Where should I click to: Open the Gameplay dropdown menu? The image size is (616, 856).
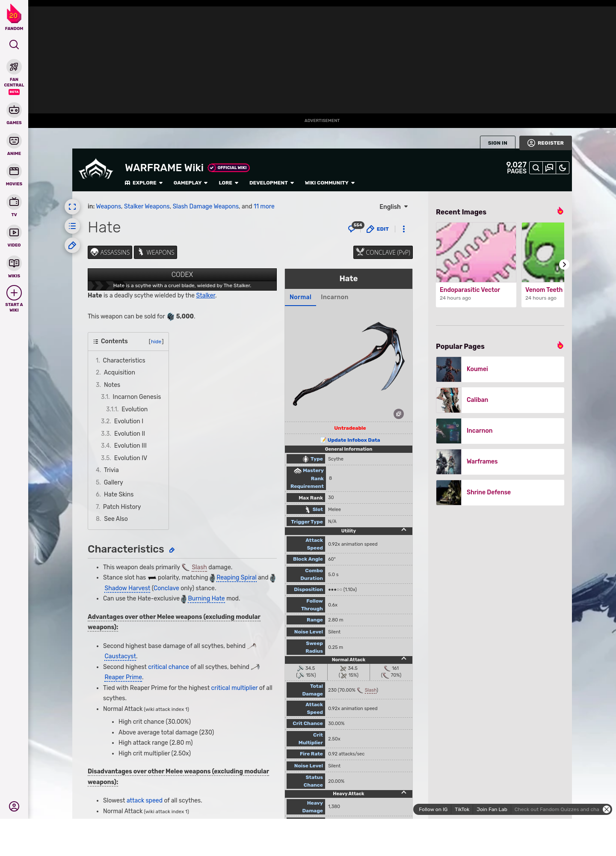coord(190,183)
